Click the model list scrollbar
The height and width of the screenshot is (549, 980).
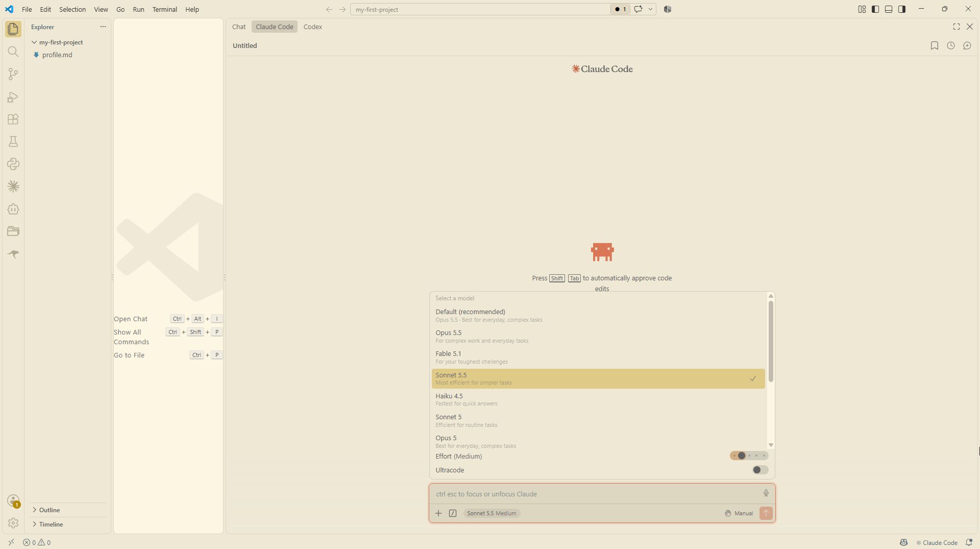point(771,341)
